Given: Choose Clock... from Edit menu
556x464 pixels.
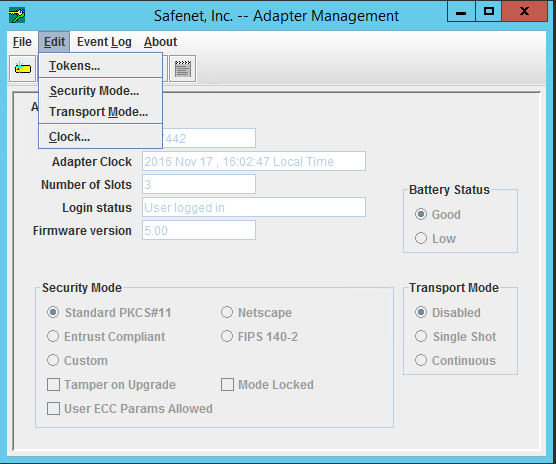Looking at the screenshot, I should 100,137.
